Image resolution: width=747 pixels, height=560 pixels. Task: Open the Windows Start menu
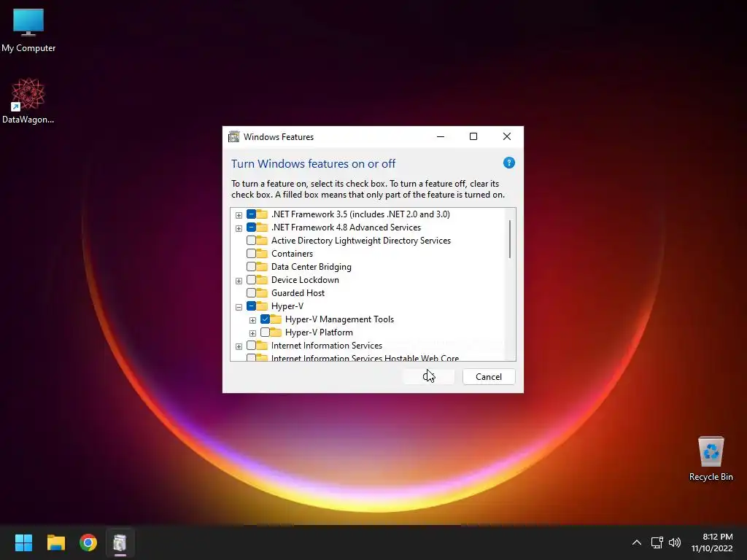pos(23,542)
